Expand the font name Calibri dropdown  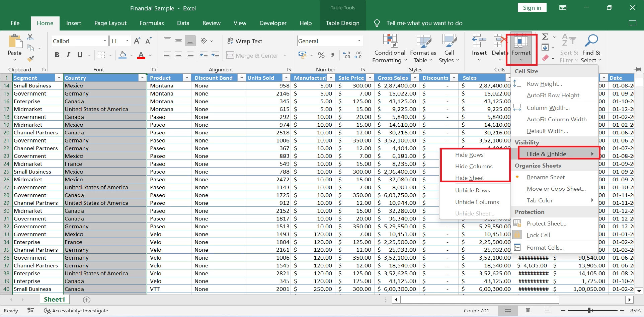point(105,41)
